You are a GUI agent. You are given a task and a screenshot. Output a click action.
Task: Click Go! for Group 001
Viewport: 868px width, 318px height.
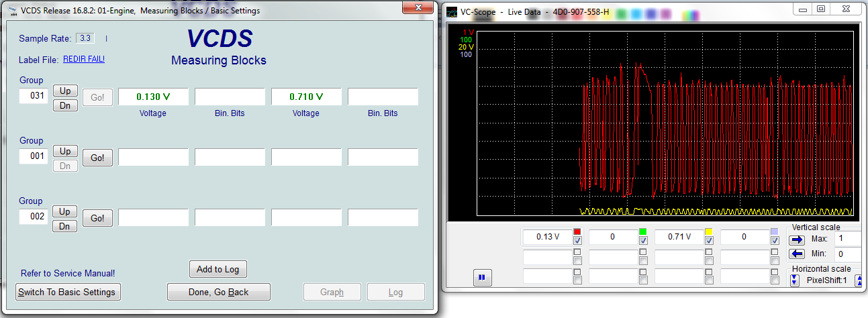(97, 158)
